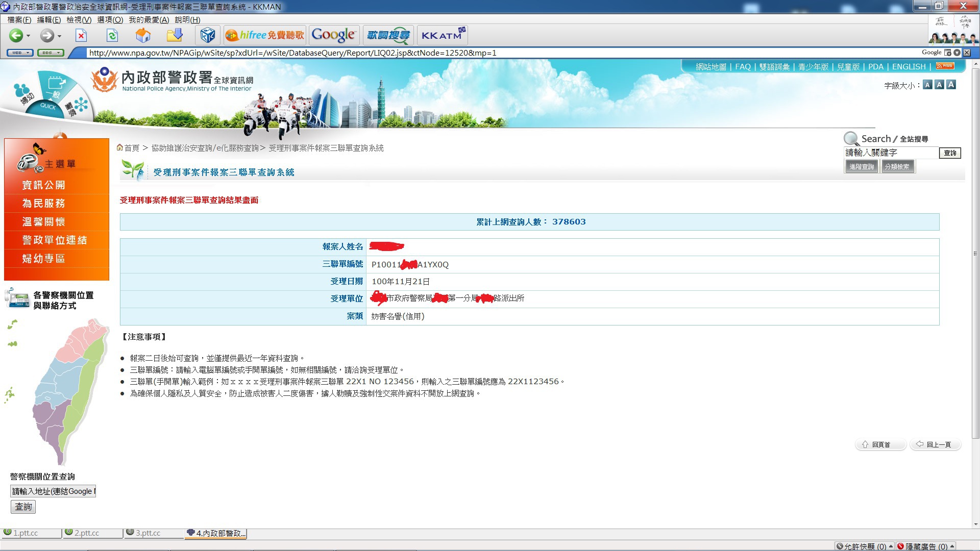Viewport: 980px width, 551px height.
Task: Select the largest font size A button
Action: 951,85
